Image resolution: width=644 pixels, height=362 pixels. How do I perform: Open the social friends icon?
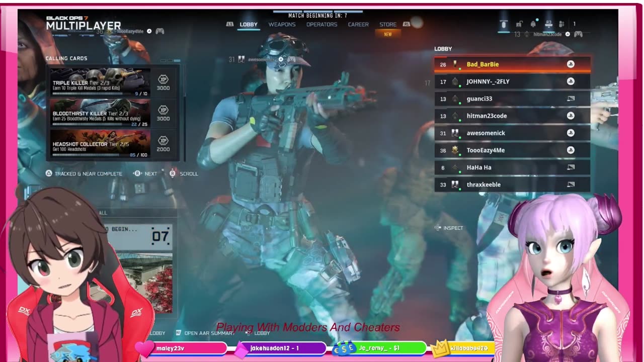pos(562,24)
